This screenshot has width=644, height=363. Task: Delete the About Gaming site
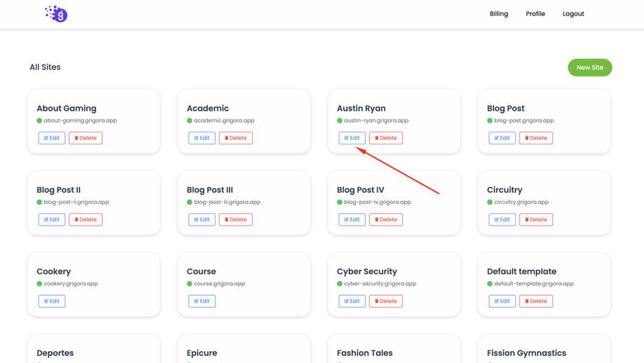click(85, 138)
